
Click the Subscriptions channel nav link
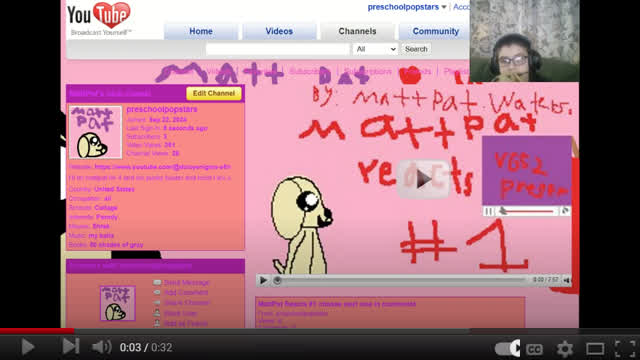(367, 71)
